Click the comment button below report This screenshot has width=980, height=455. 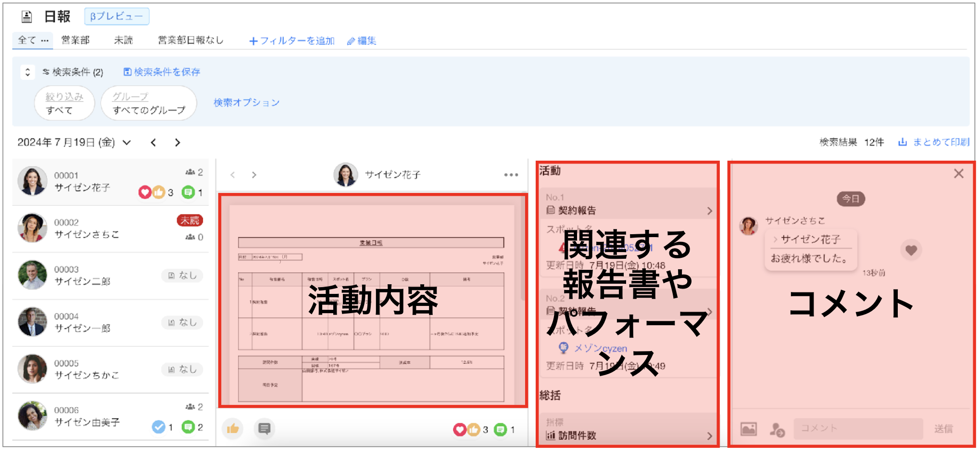[x=264, y=429]
